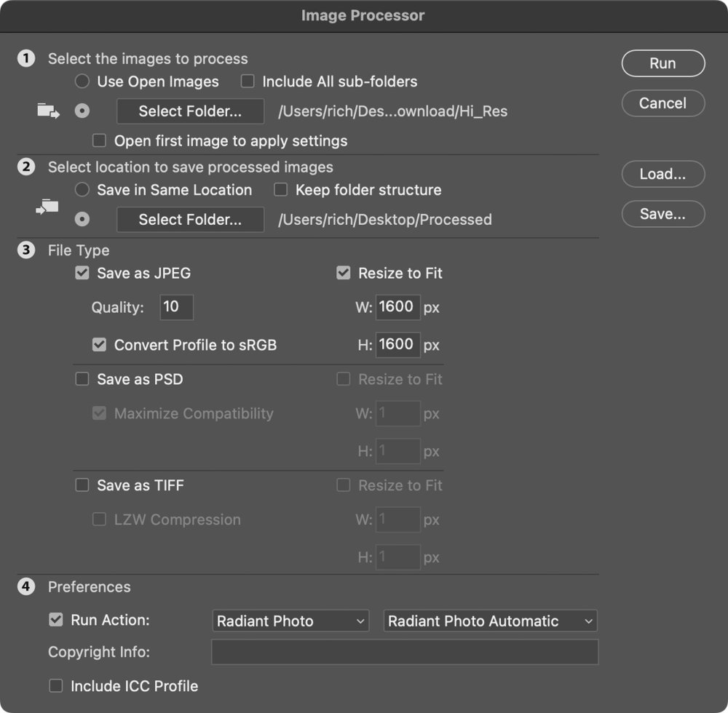Click Load... to load saved settings

(x=662, y=175)
